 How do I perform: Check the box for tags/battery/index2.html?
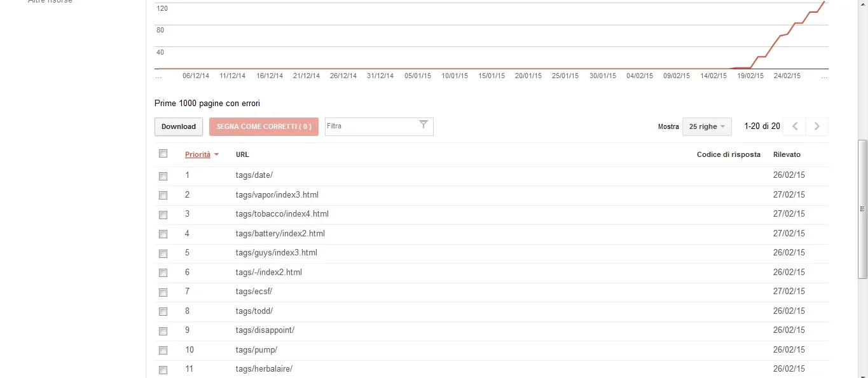click(163, 234)
